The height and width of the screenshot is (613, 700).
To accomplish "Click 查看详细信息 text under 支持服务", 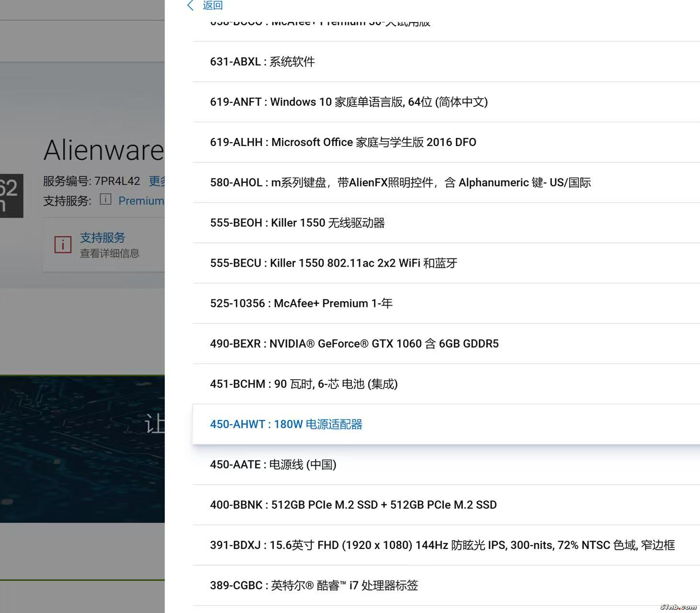I will pos(110,253).
